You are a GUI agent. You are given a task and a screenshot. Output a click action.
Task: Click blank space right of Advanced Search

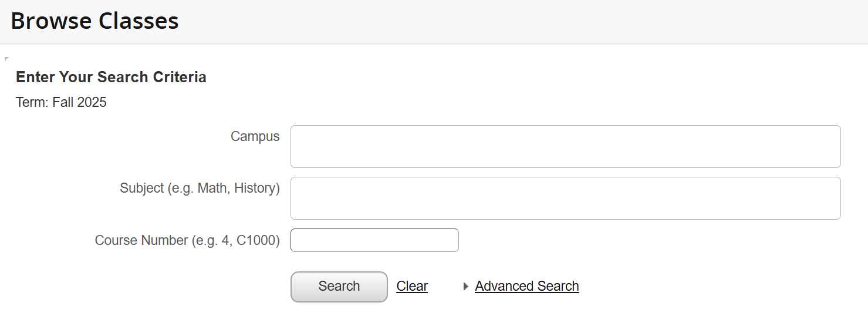(x=704, y=287)
